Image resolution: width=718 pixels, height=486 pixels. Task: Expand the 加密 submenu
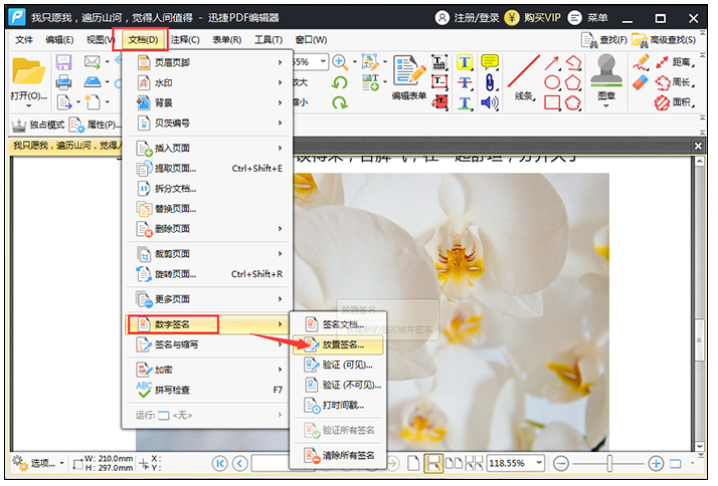[207, 370]
